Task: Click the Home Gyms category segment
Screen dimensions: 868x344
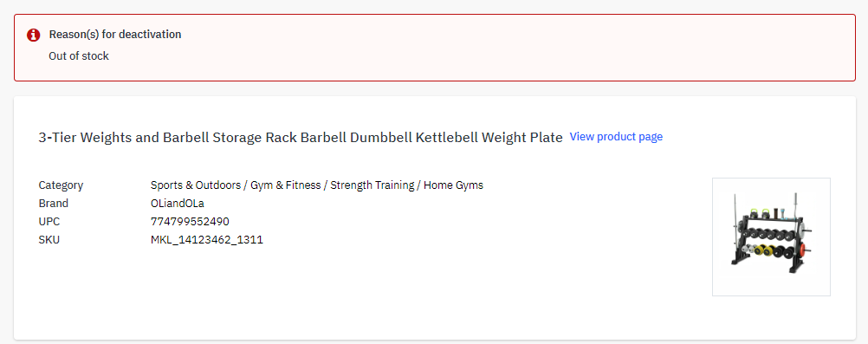Action: [x=453, y=185]
